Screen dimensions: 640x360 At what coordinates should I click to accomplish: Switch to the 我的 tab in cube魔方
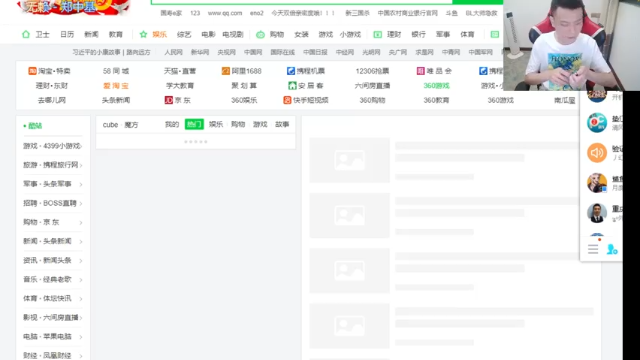[x=172, y=124]
